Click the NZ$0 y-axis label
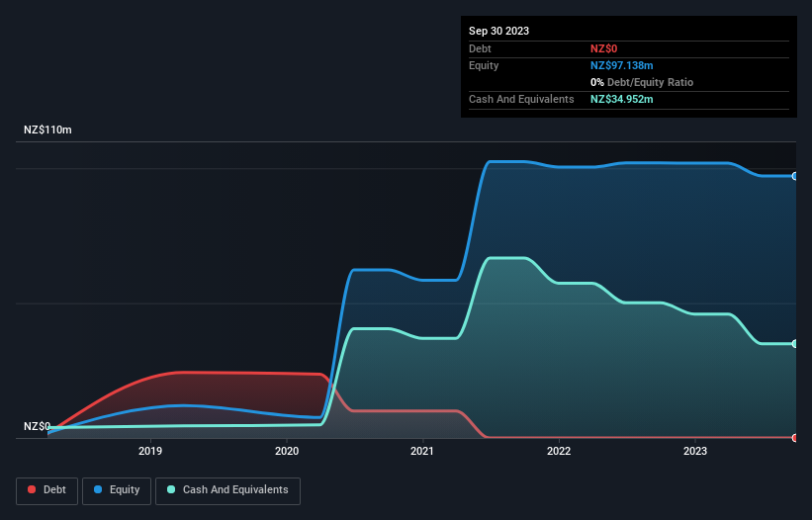This screenshot has height=520, width=812. pyautogui.click(x=37, y=426)
